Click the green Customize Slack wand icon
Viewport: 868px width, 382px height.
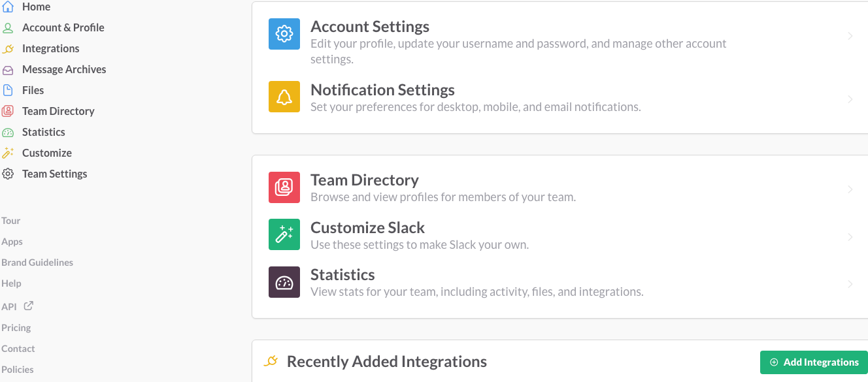coord(284,234)
